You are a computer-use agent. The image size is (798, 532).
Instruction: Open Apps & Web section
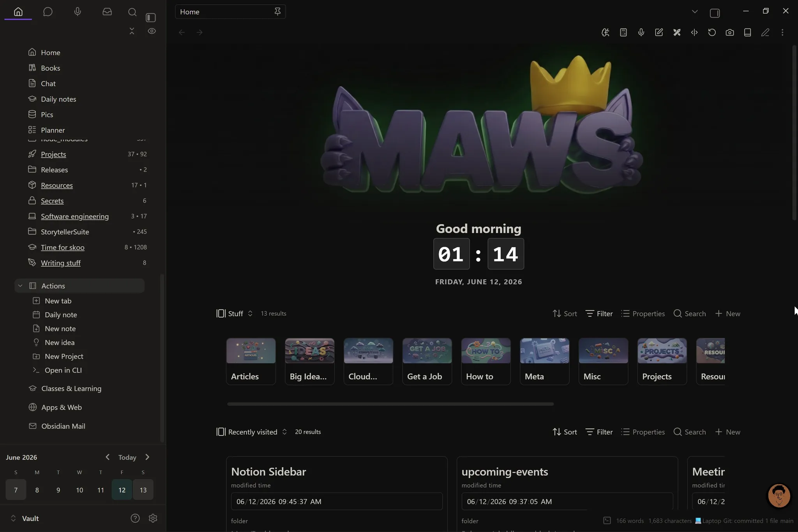coord(62,407)
